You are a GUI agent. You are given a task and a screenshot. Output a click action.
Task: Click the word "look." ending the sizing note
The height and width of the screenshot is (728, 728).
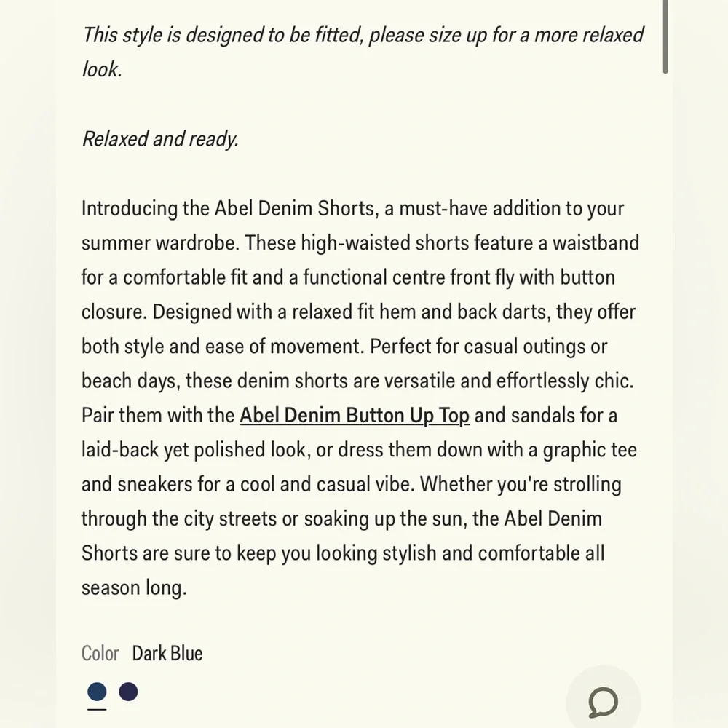(x=100, y=69)
